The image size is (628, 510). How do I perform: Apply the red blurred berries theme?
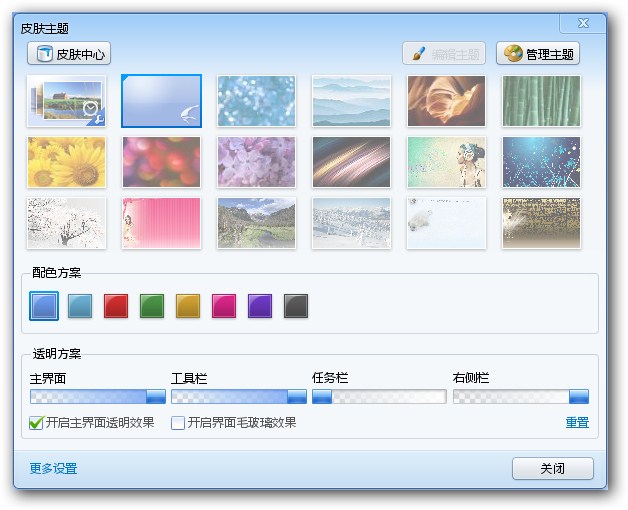click(x=161, y=162)
